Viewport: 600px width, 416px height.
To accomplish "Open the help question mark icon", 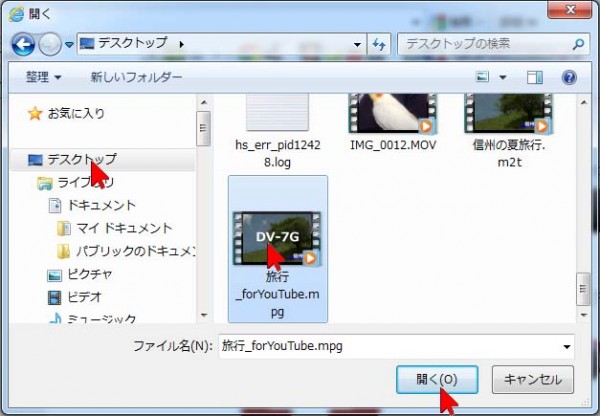I will click(x=569, y=77).
